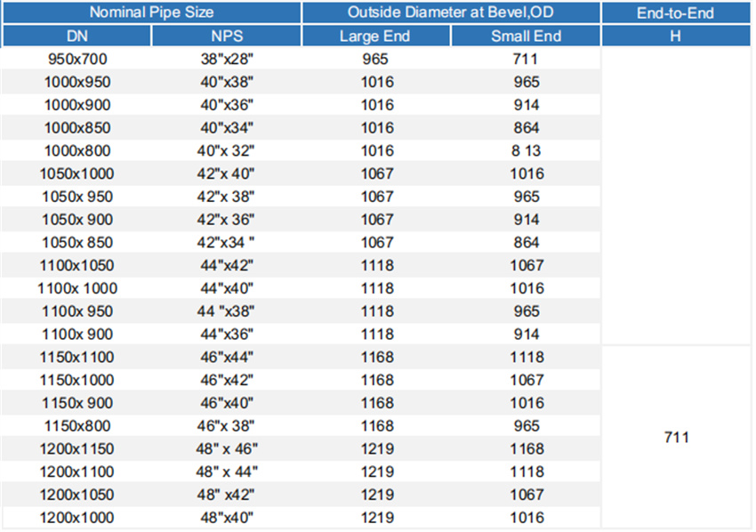Screen dimensions: 756x532
Task: Click the 950x700 DN cell
Action: [x=76, y=59]
